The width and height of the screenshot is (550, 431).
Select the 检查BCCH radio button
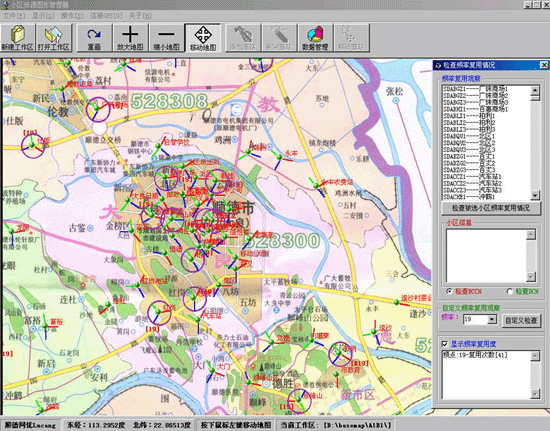click(x=449, y=291)
